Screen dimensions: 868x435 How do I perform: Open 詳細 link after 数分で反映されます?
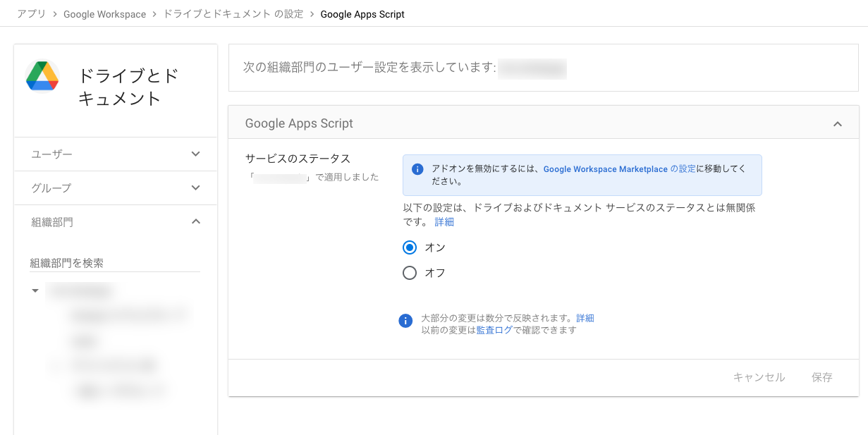click(585, 318)
